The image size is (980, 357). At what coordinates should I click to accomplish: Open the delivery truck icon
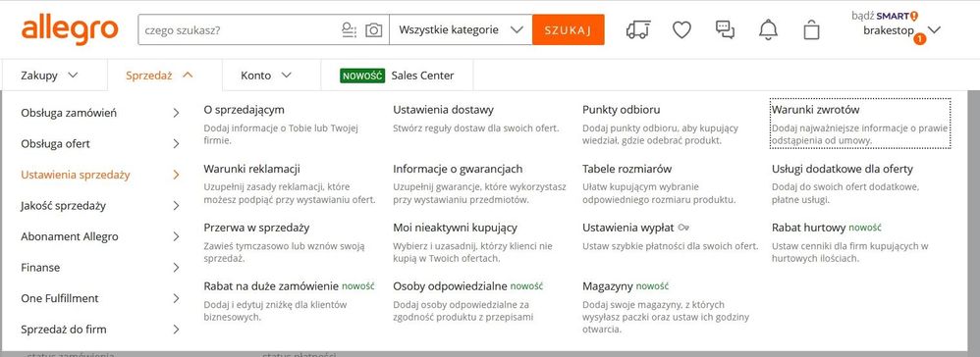(638, 30)
